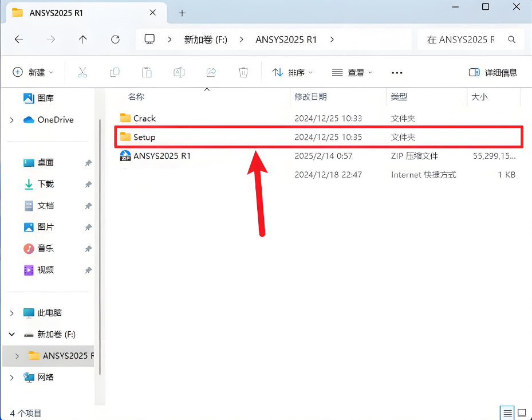Sort by 大小 column header

coord(479,97)
